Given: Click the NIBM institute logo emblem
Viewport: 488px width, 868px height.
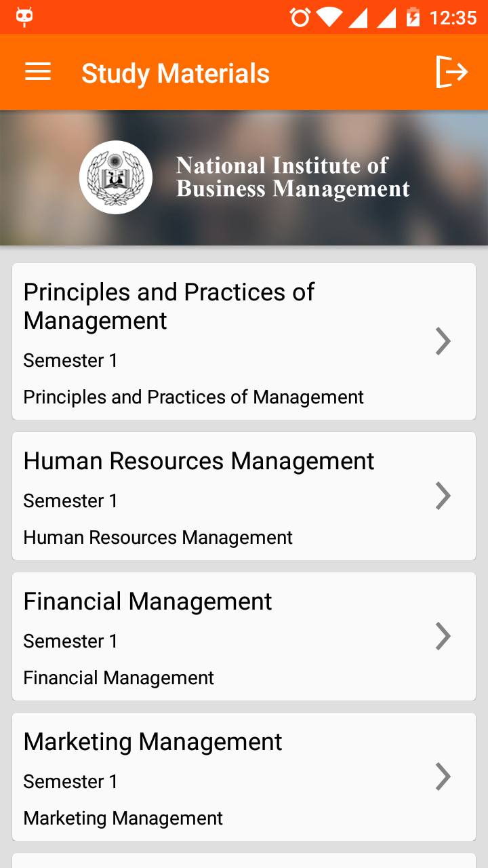Looking at the screenshot, I should [x=116, y=178].
